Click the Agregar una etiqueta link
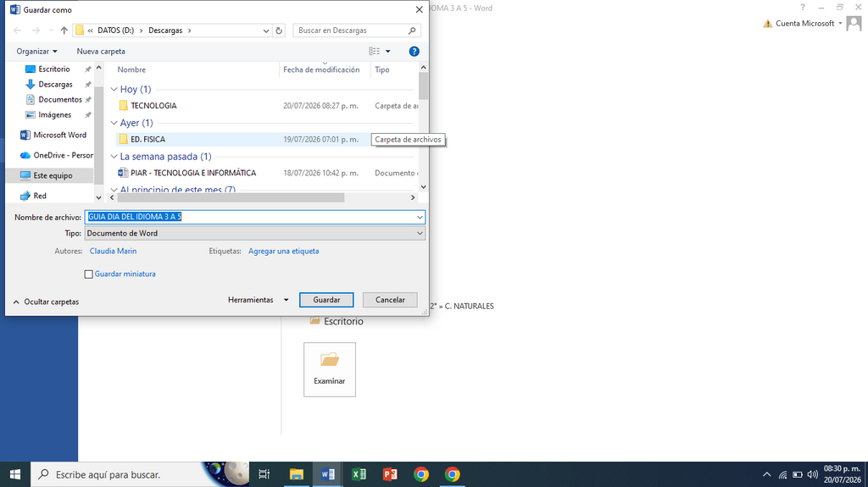This screenshot has width=868, height=487. 283,252
